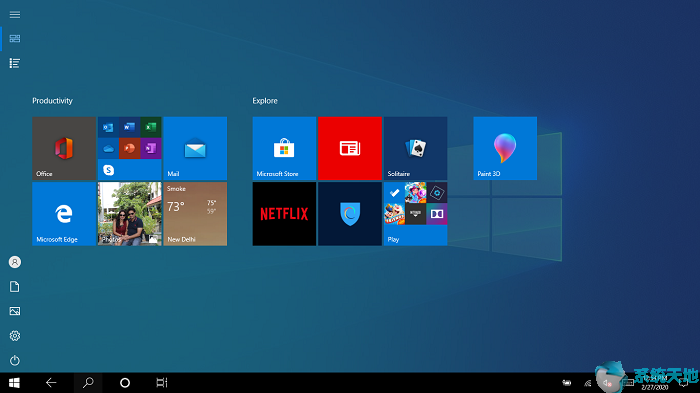Screen dimensions: 700x393
Task: Expand the hamburger menu in Start
Action: pyautogui.click(x=15, y=15)
